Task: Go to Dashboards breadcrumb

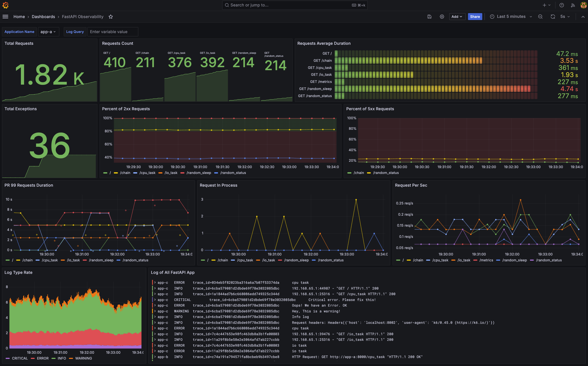Action: click(x=43, y=16)
